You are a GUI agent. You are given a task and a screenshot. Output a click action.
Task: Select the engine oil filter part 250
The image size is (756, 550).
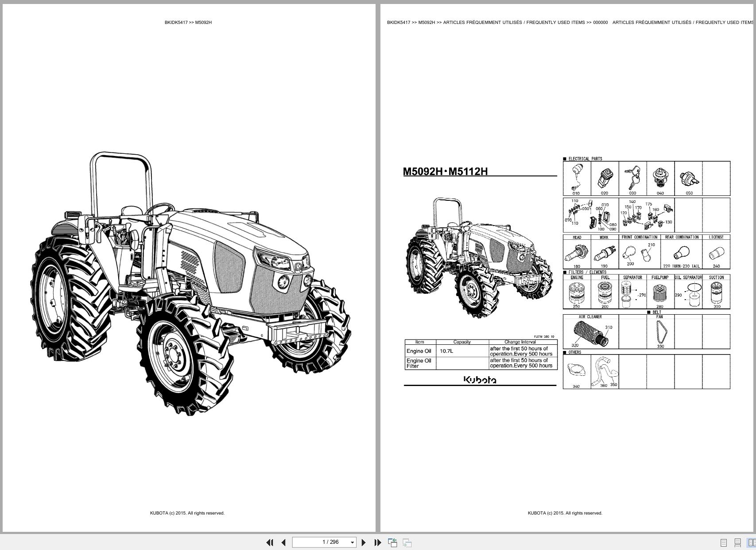coord(577,293)
